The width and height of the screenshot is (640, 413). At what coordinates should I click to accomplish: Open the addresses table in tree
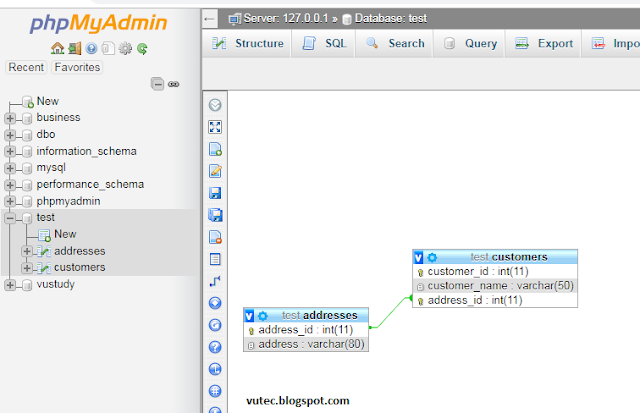pos(80,251)
